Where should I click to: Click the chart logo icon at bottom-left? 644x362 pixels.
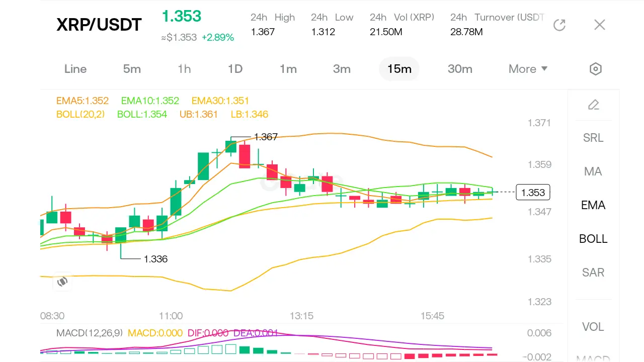click(x=62, y=282)
